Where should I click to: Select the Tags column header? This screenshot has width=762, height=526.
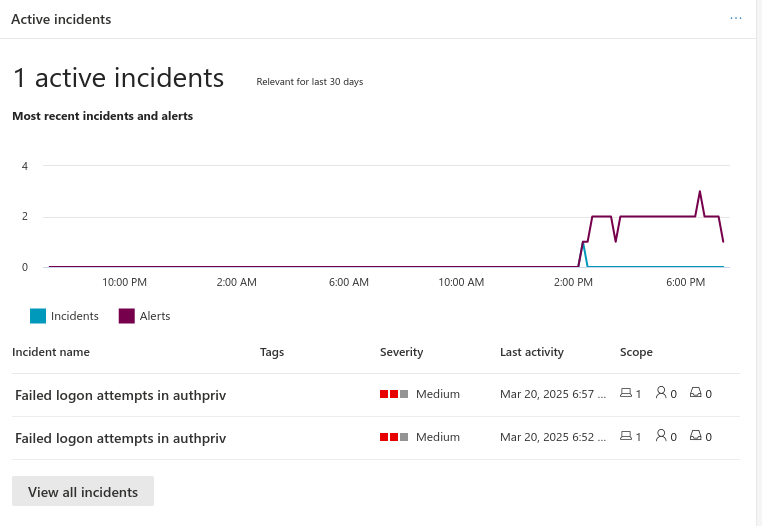coord(272,352)
